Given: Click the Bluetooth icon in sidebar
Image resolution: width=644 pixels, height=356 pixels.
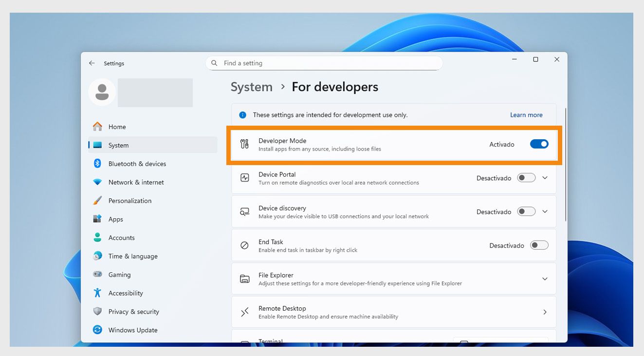Looking at the screenshot, I should (x=97, y=164).
